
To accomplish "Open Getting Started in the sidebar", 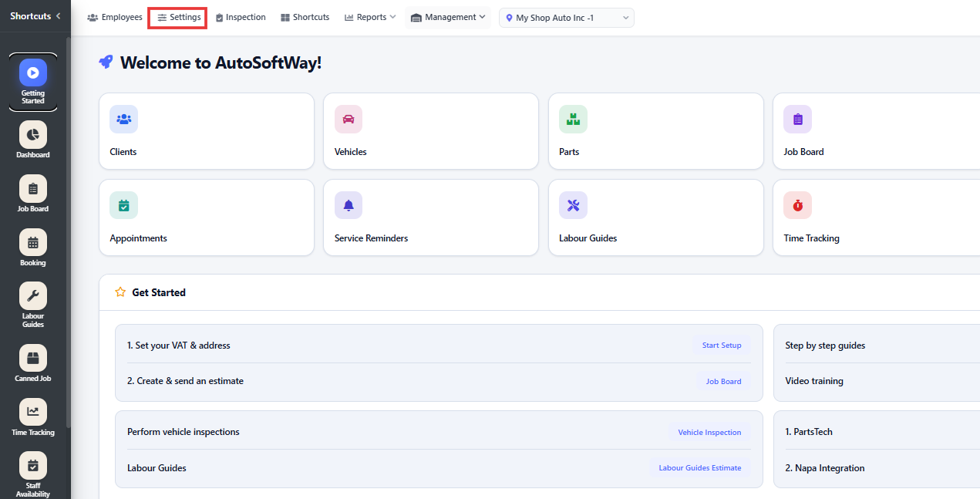I will click(33, 82).
